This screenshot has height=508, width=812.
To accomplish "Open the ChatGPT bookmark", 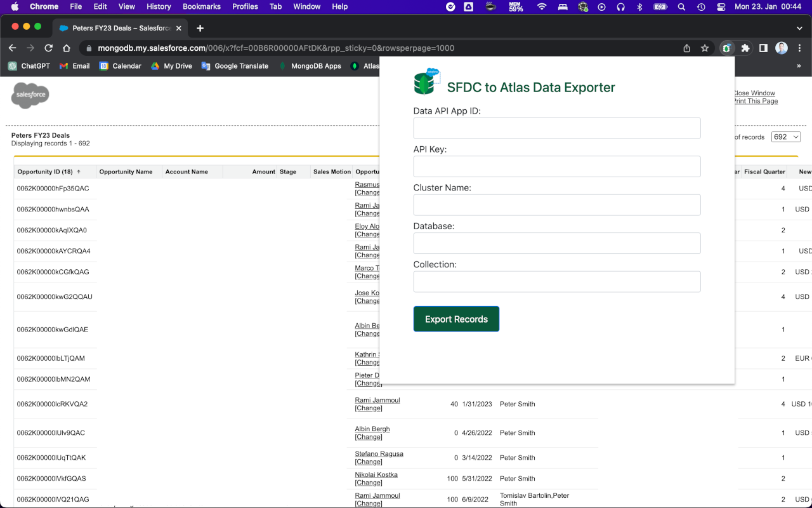I will [x=29, y=66].
